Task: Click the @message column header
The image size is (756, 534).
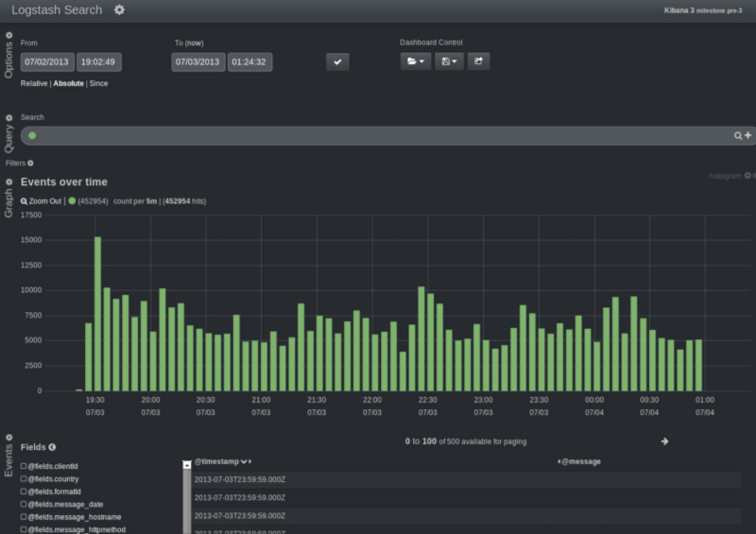Action: [581, 461]
